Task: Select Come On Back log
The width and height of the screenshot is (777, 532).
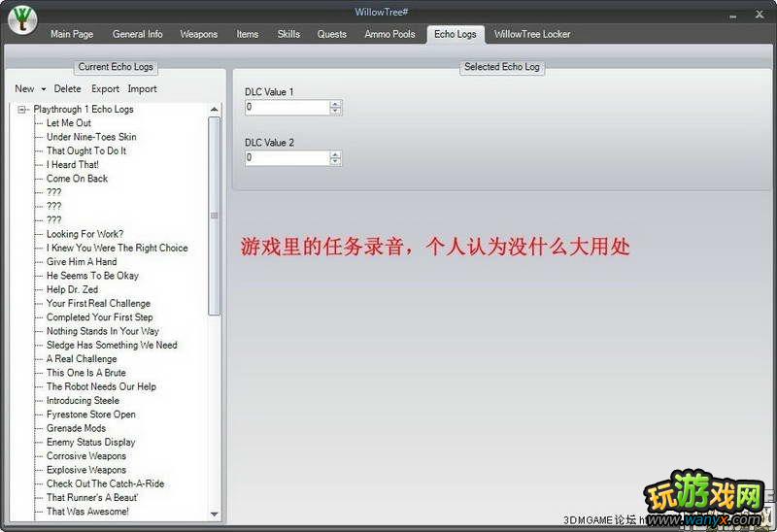Action: click(x=77, y=179)
